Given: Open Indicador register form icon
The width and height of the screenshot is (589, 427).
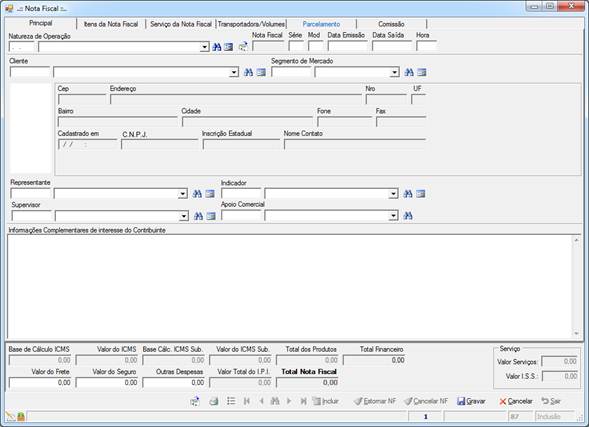Looking at the screenshot, I should click(421, 194).
